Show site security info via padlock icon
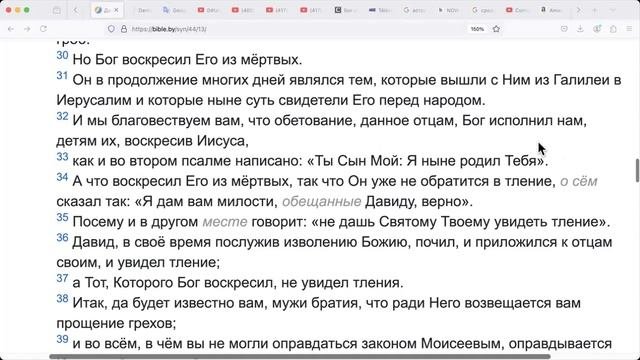 click(124, 29)
